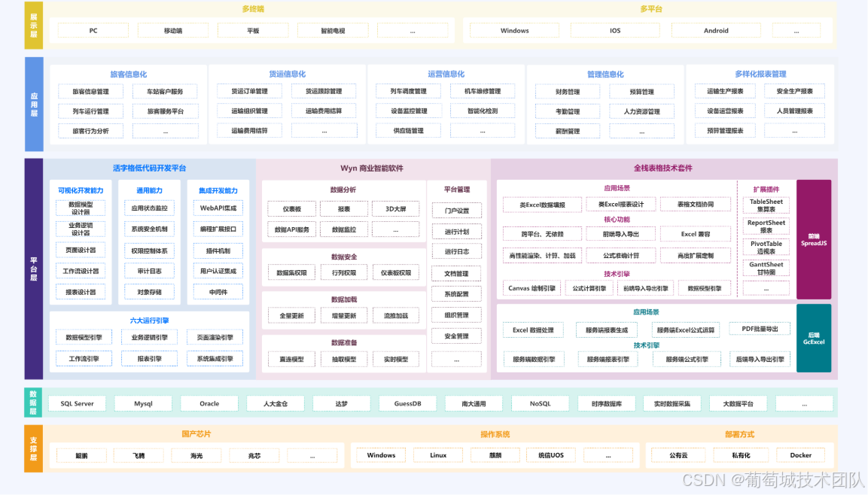Select the 'SQL Server' database box
Image resolution: width=868 pixels, height=495 pixels.
coord(77,403)
